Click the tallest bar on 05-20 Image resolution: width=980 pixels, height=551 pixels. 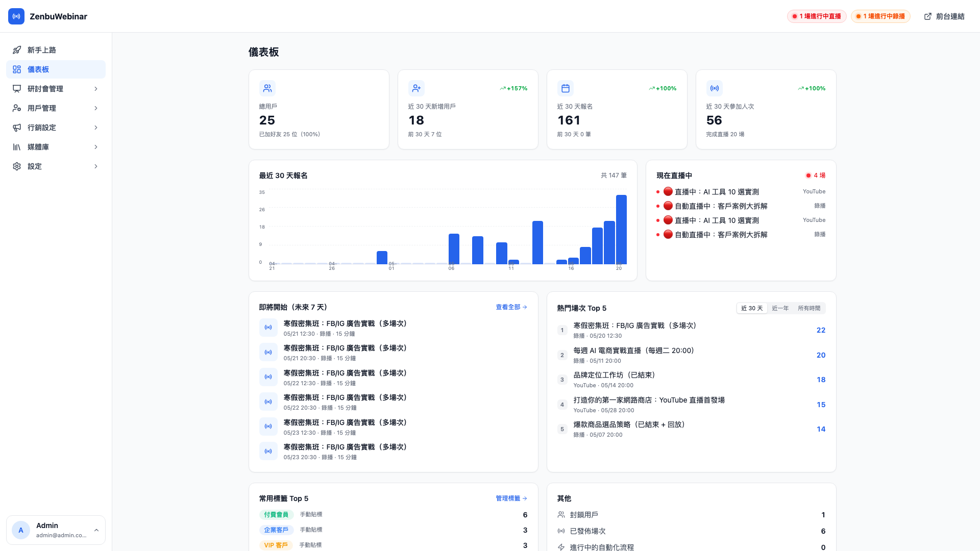click(621, 230)
